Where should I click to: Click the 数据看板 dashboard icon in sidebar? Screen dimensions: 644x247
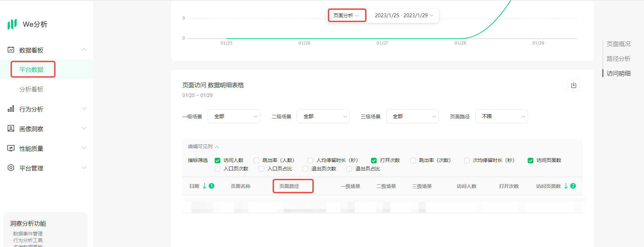click(11, 50)
